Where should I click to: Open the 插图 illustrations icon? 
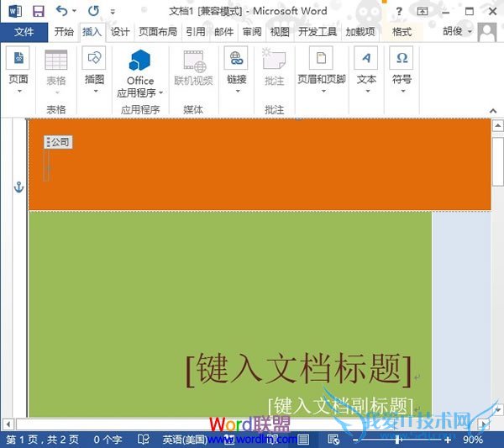coord(94,58)
